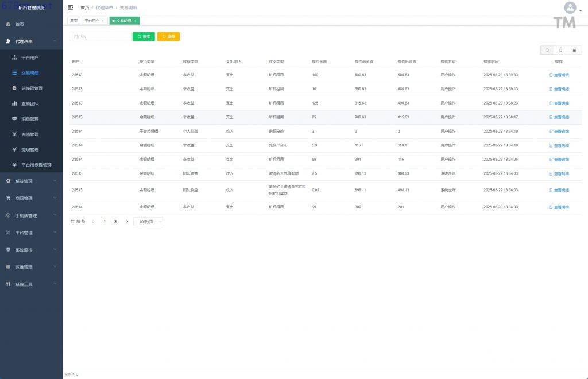Image resolution: width=588 pixels, height=379 pixels.
Task: Open 查看团队 in the sidebar
Action: pyautogui.click(x=30, y=103)
